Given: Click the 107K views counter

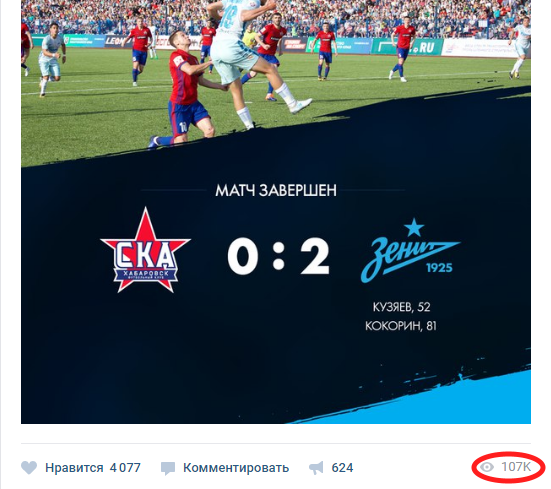Looking at the screenshot, I should (516, 467).
